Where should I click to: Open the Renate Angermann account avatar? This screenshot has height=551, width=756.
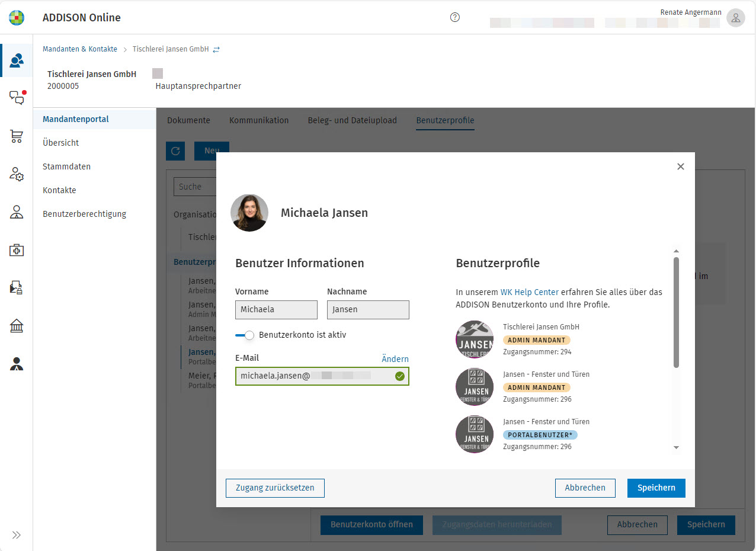(x=736, y=18)
